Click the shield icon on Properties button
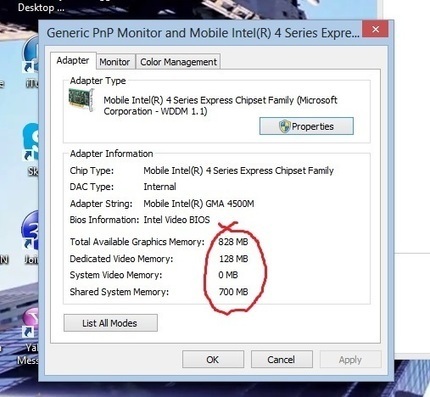The height and width of the screenshot is (397, 430). tap(284, 126)
